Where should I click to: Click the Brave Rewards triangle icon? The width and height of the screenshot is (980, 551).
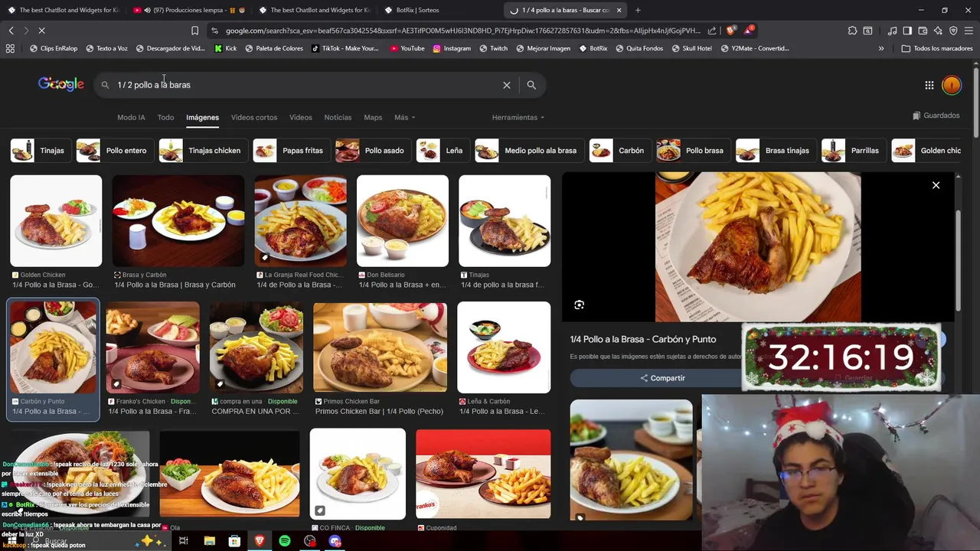click(750, 31)
